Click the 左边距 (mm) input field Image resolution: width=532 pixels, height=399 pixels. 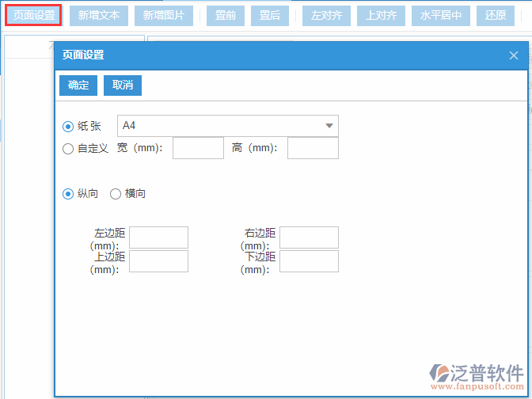pos(158,237)
